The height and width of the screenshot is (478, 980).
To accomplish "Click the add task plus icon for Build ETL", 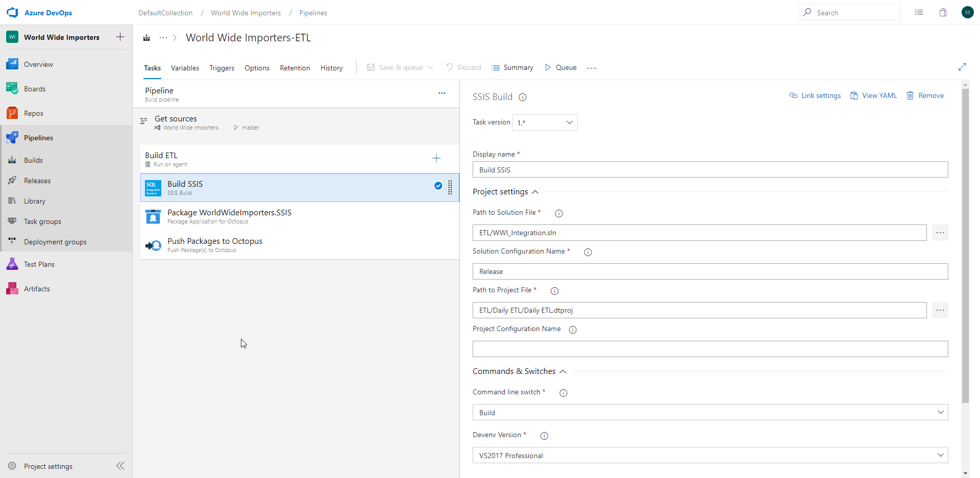I will tap(436, 158).
